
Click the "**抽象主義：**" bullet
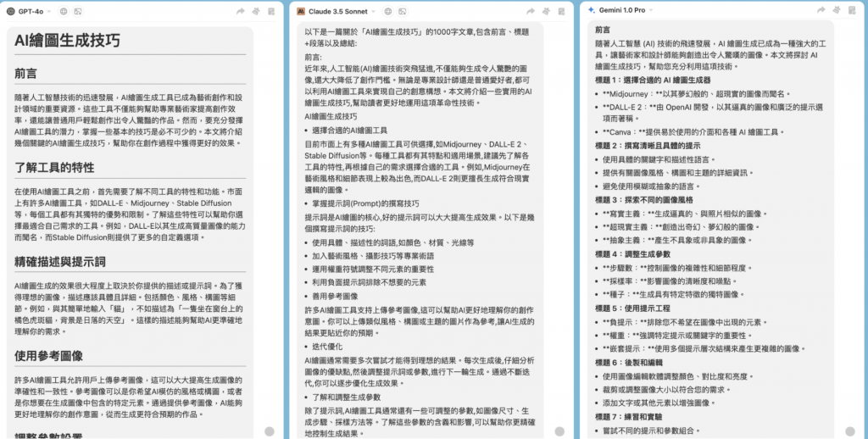(677, 240)
